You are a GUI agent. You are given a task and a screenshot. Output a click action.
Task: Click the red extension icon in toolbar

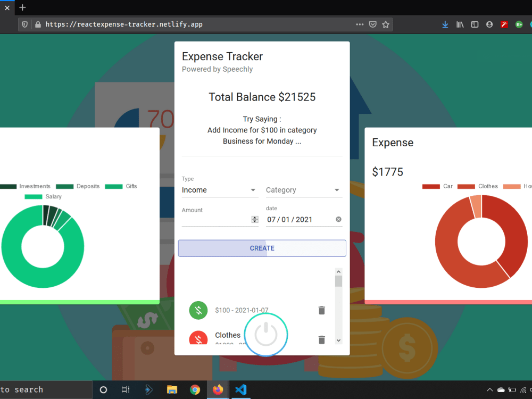coord(504,24)
